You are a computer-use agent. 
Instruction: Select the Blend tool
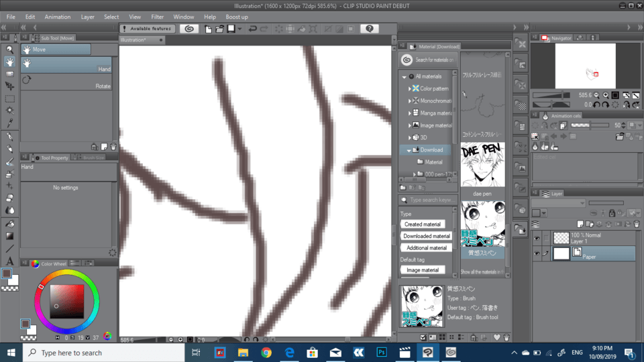point(9,210)
